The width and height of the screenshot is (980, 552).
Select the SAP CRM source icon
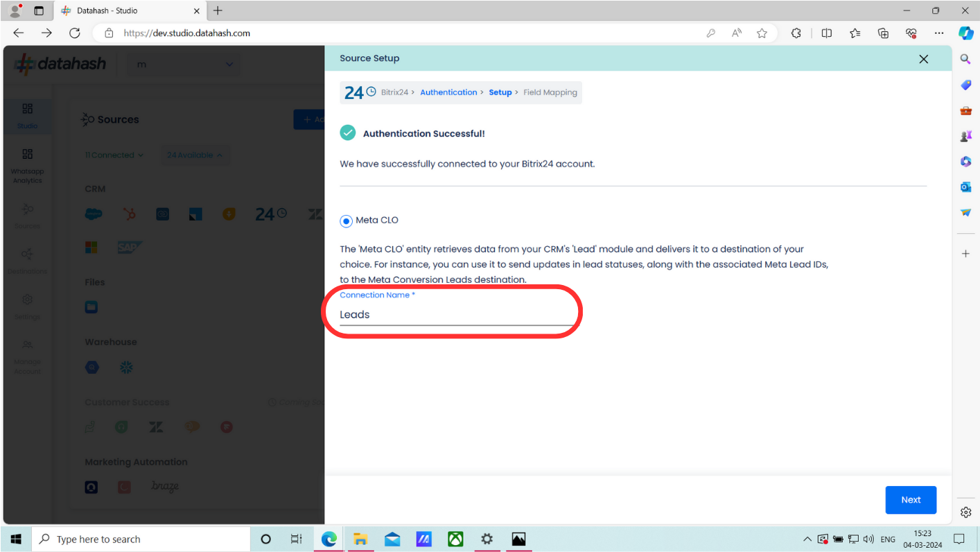[130, 248]
